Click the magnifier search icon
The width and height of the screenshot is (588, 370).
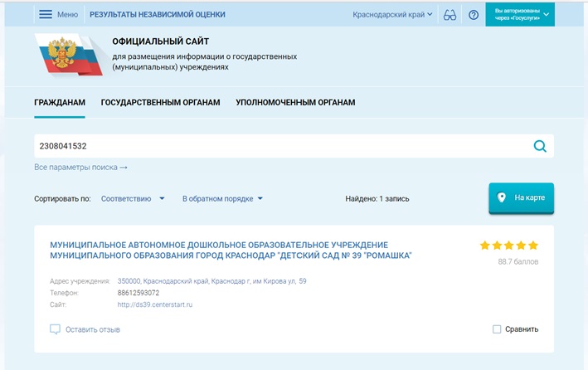click(540, 146)
